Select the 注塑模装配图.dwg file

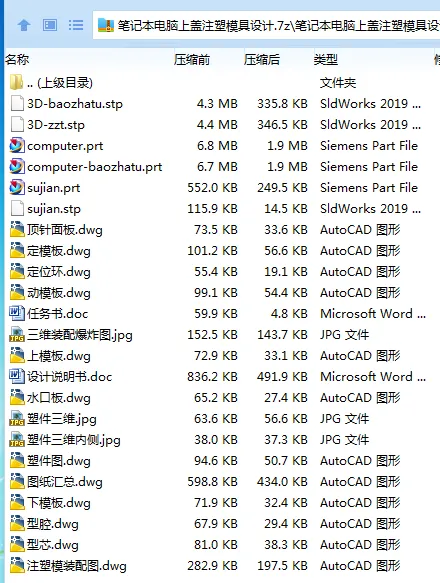pyautogui.click(x=77, y=566)
